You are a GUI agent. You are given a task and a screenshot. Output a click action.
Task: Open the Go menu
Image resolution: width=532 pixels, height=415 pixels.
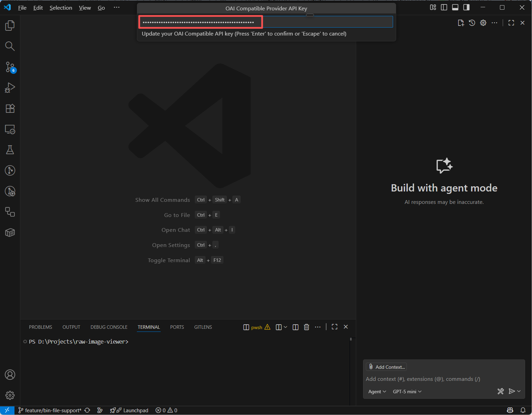101,8
